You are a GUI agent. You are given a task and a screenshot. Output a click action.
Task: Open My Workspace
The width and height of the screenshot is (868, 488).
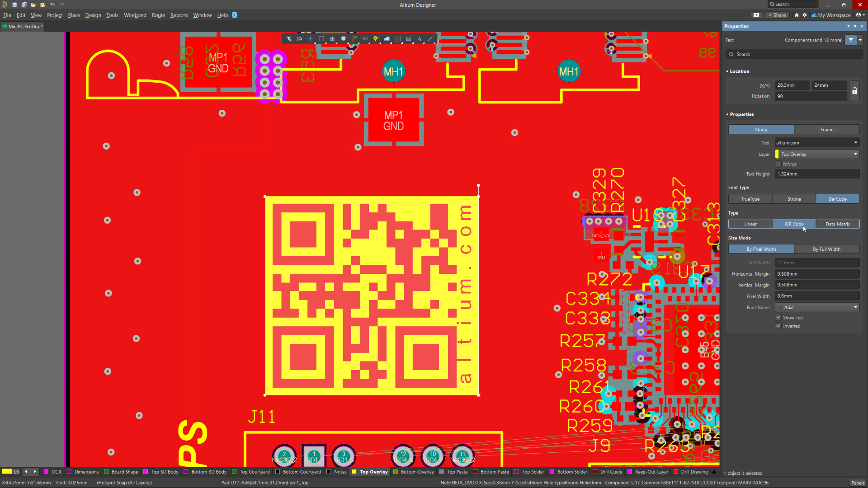[x=831, y=15]
